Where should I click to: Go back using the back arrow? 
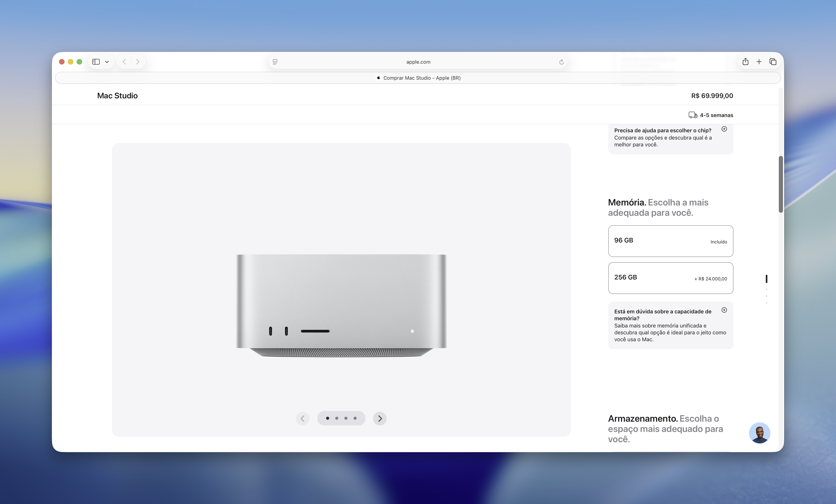coord(124,62)
